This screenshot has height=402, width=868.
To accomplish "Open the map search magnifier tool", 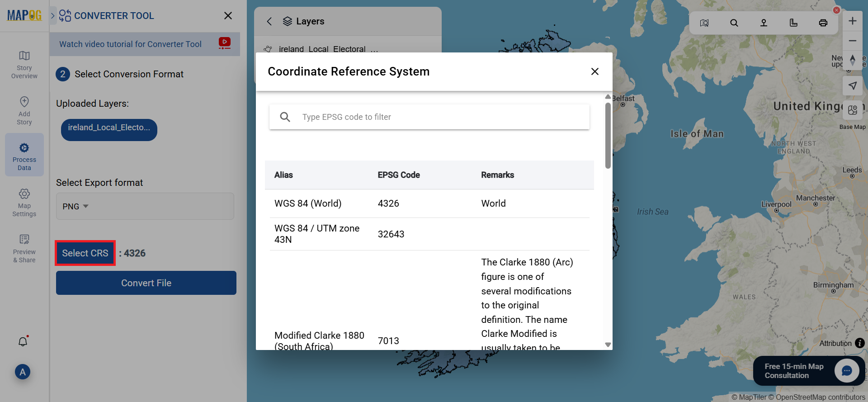I will pos(734,23).
